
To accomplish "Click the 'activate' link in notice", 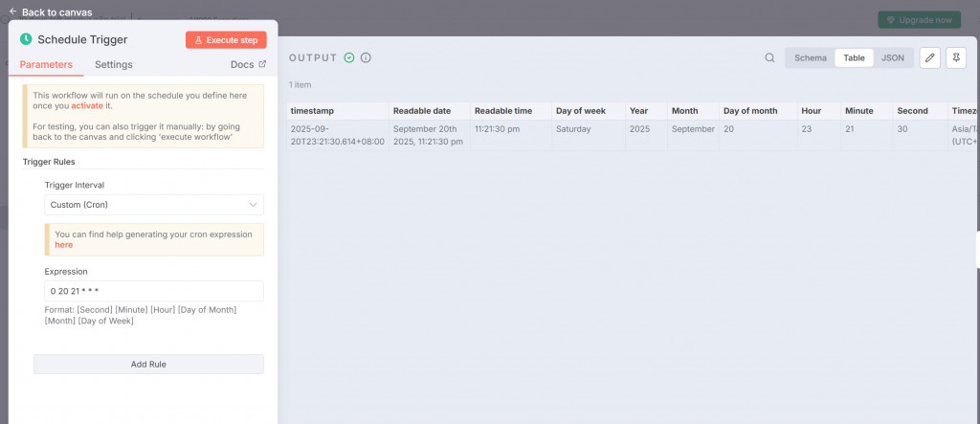I will pyautogui.click(x=86, y=105).
